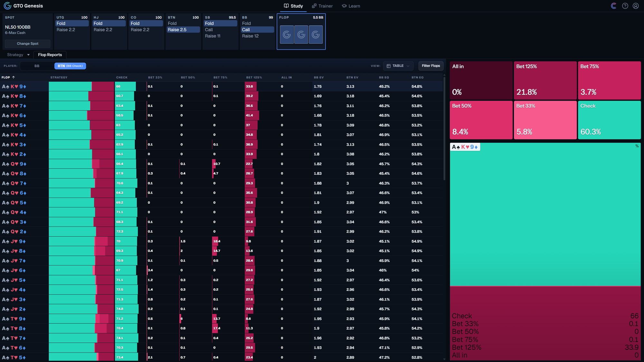Image resolution: width=644 pixels, height=362 pixels.
Task: Sort by BB EV column header
Action: (x=319, y=78)
